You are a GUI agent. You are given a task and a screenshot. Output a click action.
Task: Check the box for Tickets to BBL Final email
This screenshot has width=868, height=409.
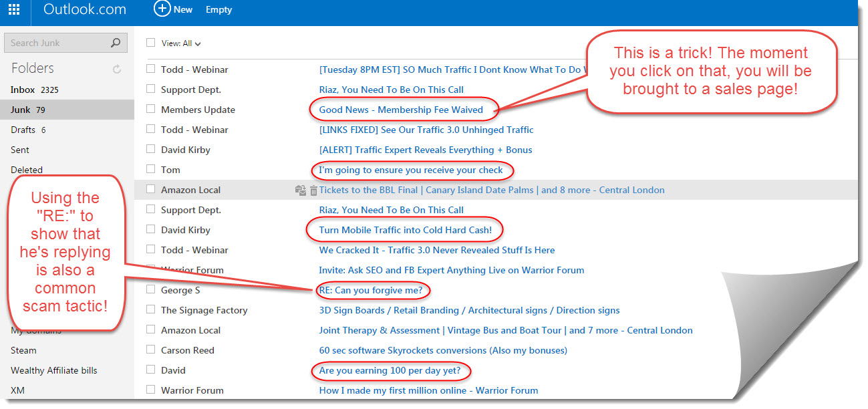tap(150, 189)
